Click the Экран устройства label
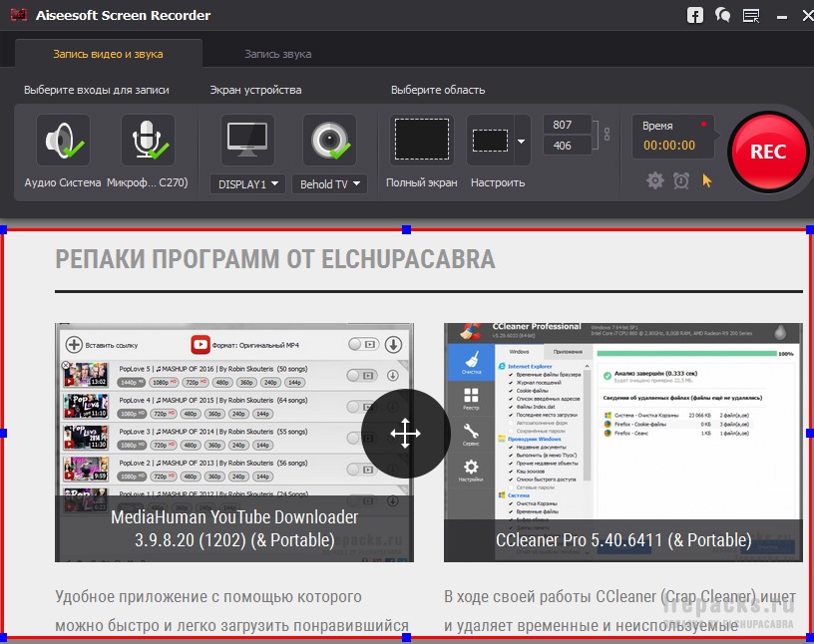This screenshot has height=644, width=814. (x=255, y=90)
